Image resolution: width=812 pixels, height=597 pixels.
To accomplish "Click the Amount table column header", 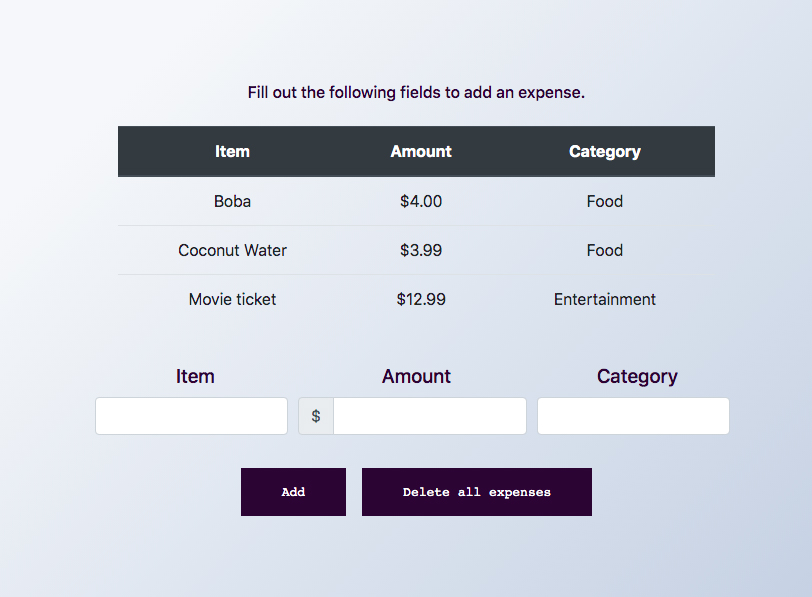I will (x=421, y=152).
